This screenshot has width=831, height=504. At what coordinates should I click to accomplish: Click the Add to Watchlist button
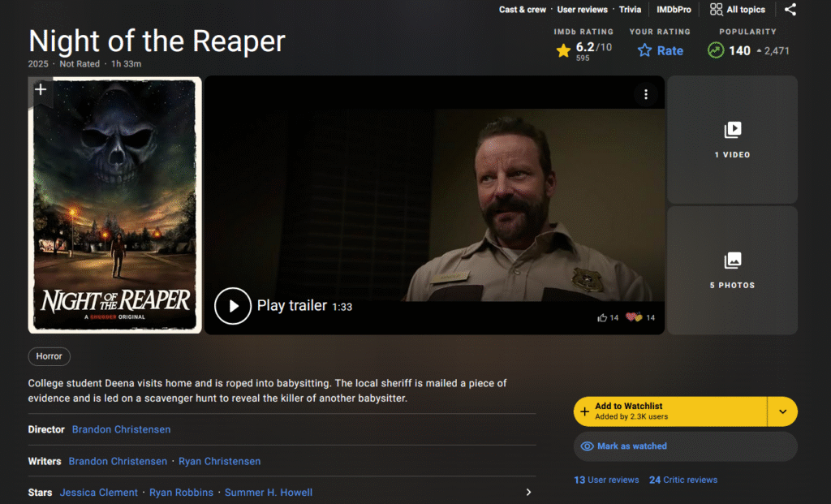670,411
